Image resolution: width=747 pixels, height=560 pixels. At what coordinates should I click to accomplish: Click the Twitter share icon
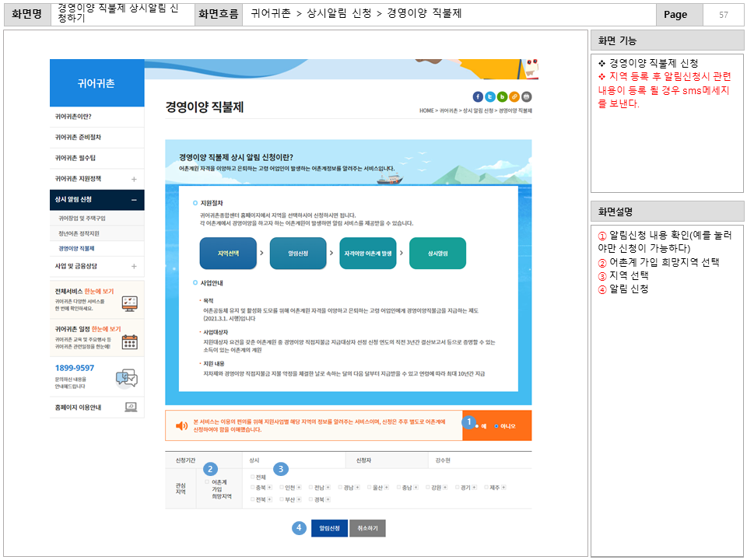[x=490, y=96]
